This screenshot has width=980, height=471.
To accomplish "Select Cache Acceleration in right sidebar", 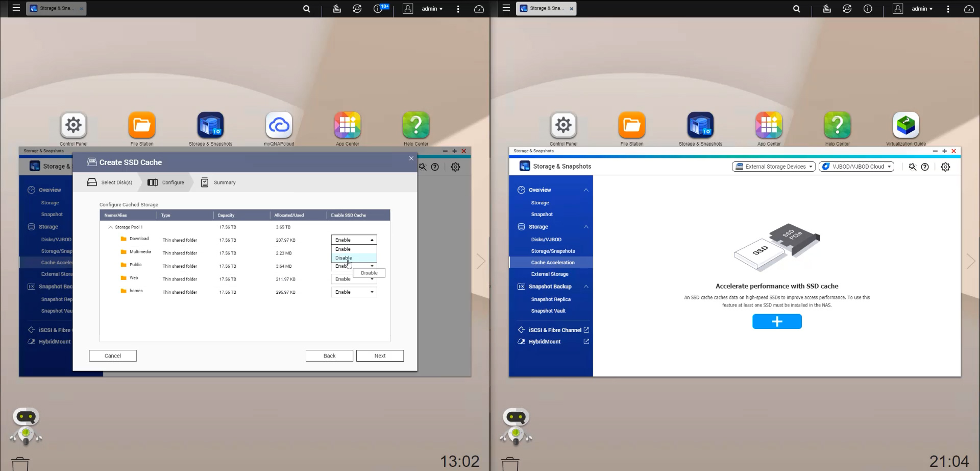I will tap(552, 263).
